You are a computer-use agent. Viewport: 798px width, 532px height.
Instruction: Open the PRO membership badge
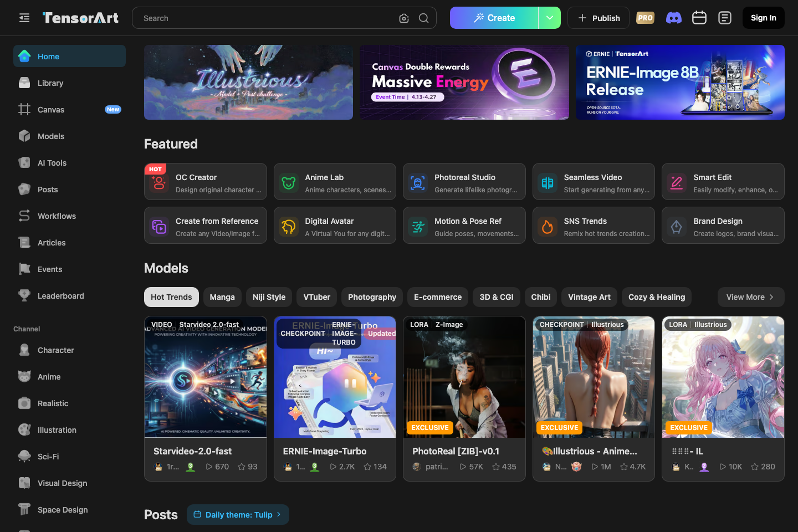point(645,18)
